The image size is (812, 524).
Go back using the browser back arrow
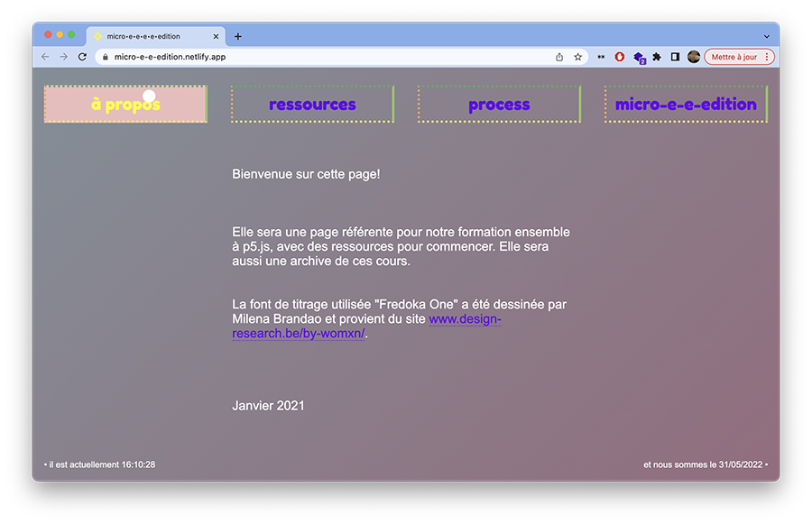click(x=46, y=57)
